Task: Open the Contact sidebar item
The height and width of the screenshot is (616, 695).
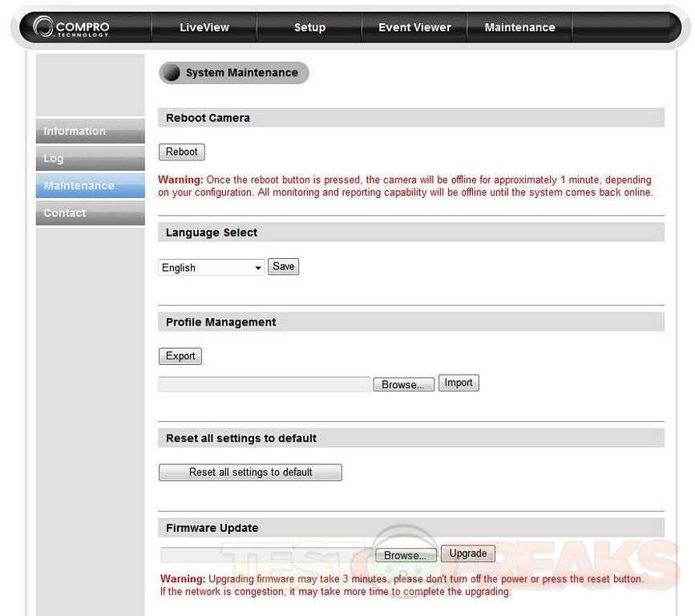Action: (90, 213)
